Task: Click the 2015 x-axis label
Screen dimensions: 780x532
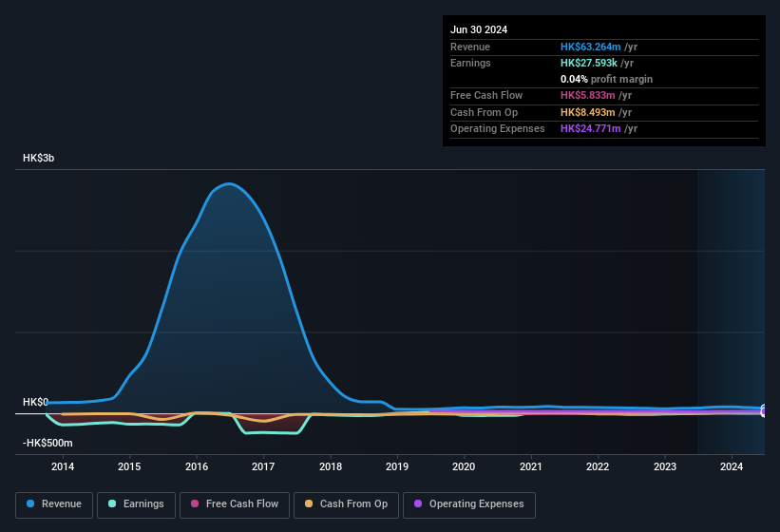Action: click(129, 466)
